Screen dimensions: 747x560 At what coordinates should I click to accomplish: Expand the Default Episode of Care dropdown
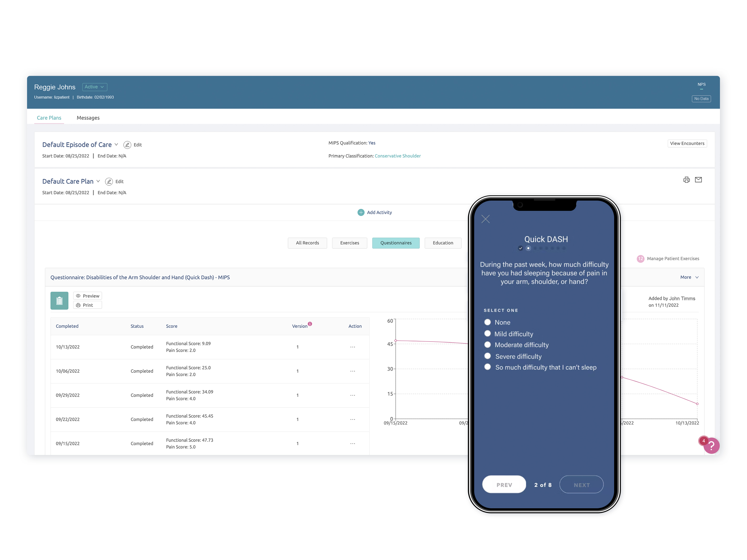pos(117,145)
